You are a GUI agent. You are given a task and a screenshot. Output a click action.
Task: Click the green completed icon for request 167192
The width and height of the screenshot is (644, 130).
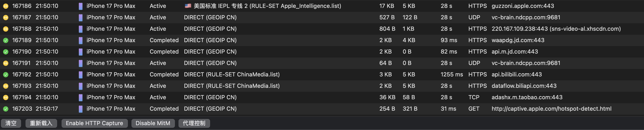5,74
